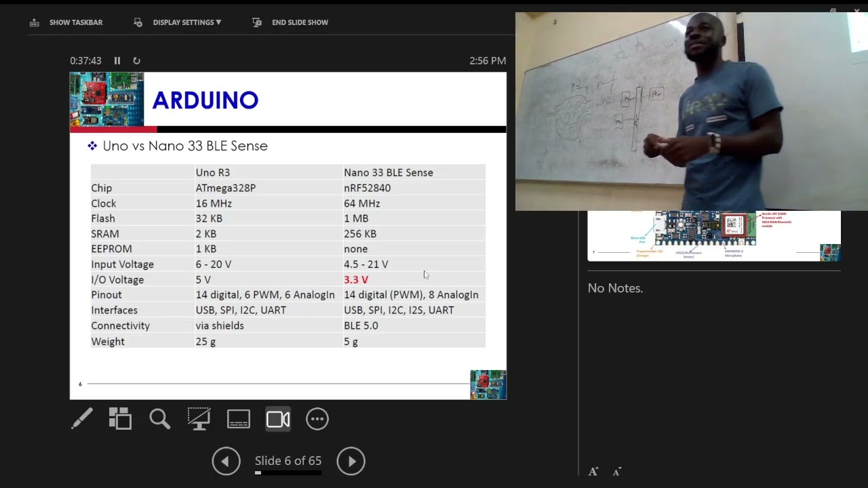Black or unblack the slide show
This screenshot has height=488, width=868.
pyautogui.click(x=199, y=419)
